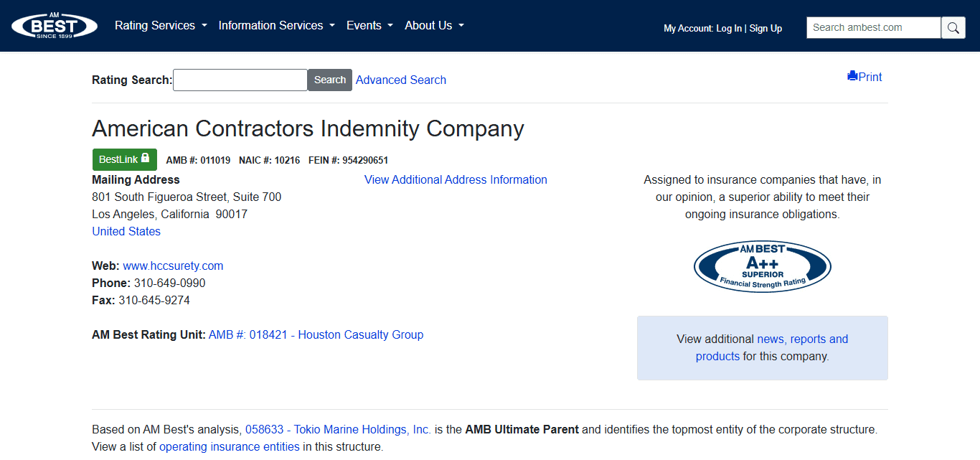Open the Advanced Search link
The height and width of the screenshot is (460, 980).
click(401, 80)
